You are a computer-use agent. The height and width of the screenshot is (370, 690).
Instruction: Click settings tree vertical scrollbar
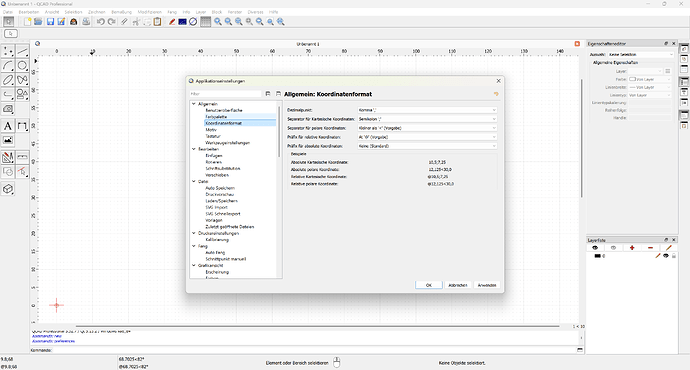[x=279, y=132]
